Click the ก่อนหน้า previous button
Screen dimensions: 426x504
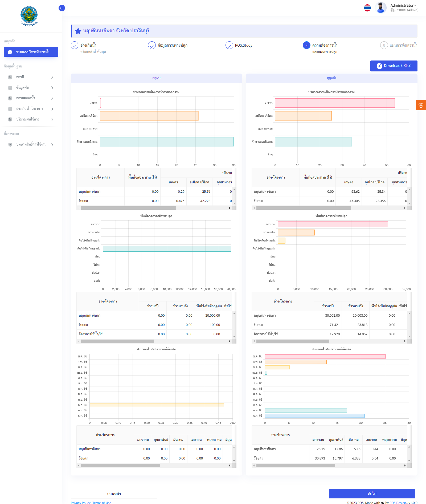114,494
